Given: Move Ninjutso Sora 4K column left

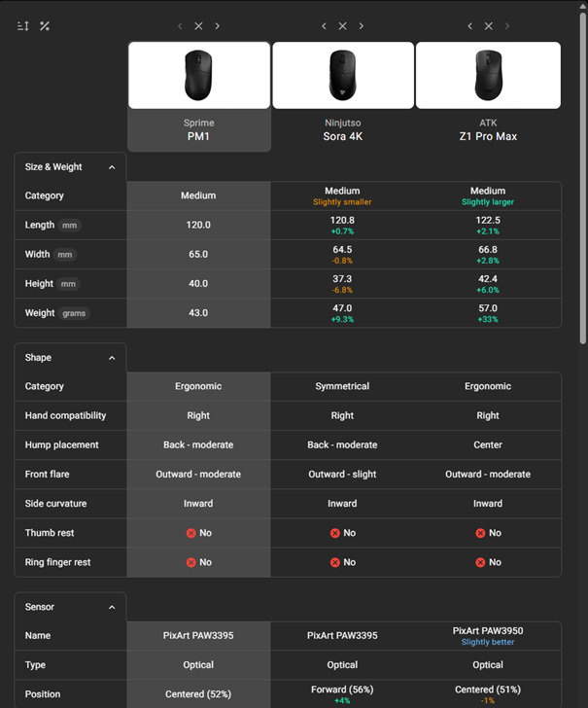Looking at the screenshot, I should pos(324,26).
